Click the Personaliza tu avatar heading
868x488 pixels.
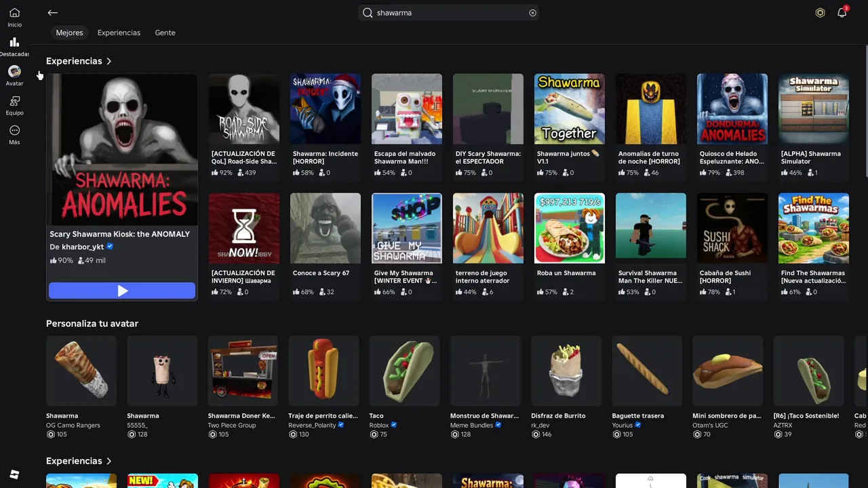click(92, 323)
